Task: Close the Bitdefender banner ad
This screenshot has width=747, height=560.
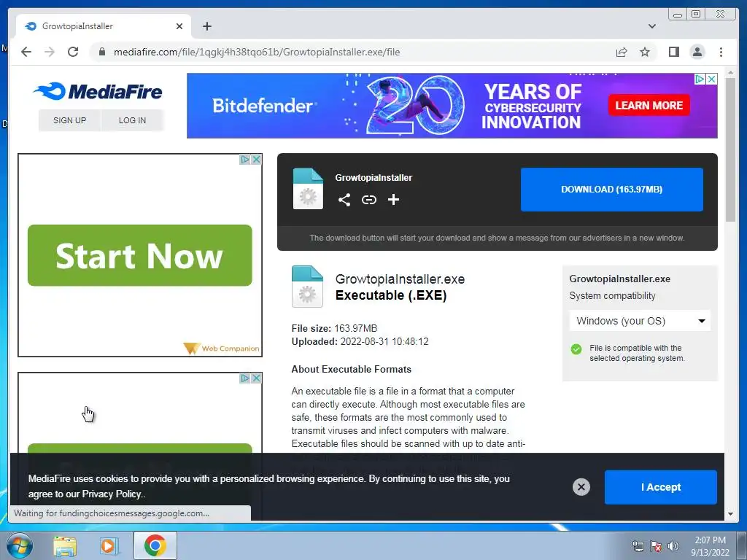Action: click(x=711, y=79)
